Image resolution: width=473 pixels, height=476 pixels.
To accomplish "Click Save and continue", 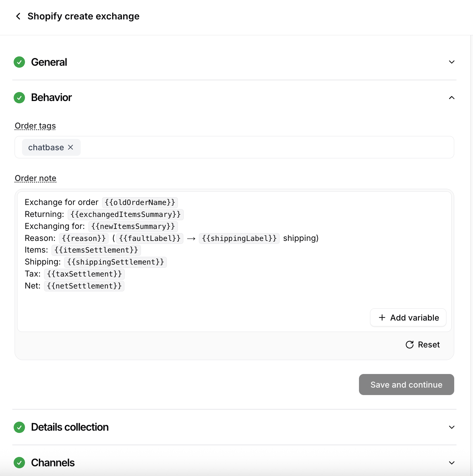I will pos(406,384).
